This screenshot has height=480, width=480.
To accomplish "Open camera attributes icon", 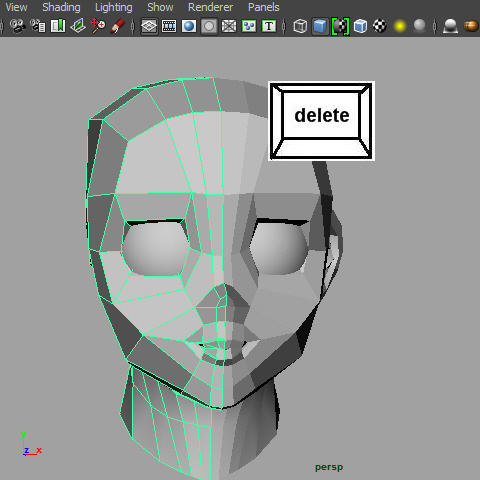I will click(x=38, y=26).
